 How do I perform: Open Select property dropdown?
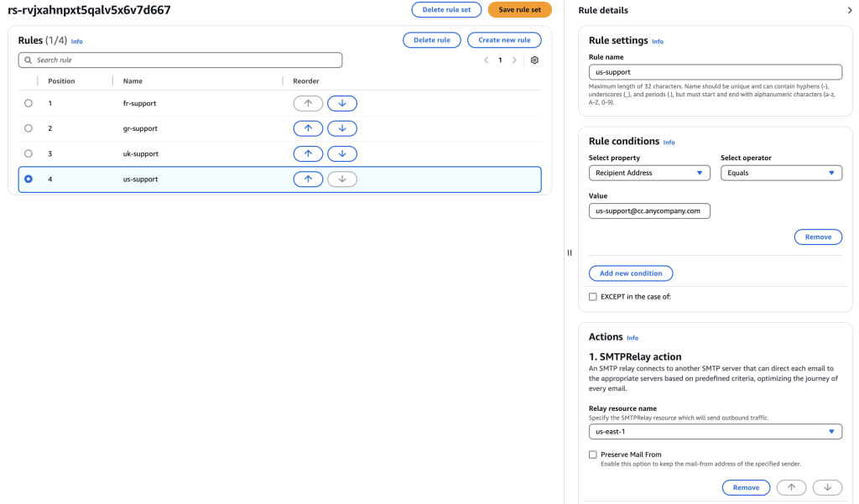coord(649,173)
